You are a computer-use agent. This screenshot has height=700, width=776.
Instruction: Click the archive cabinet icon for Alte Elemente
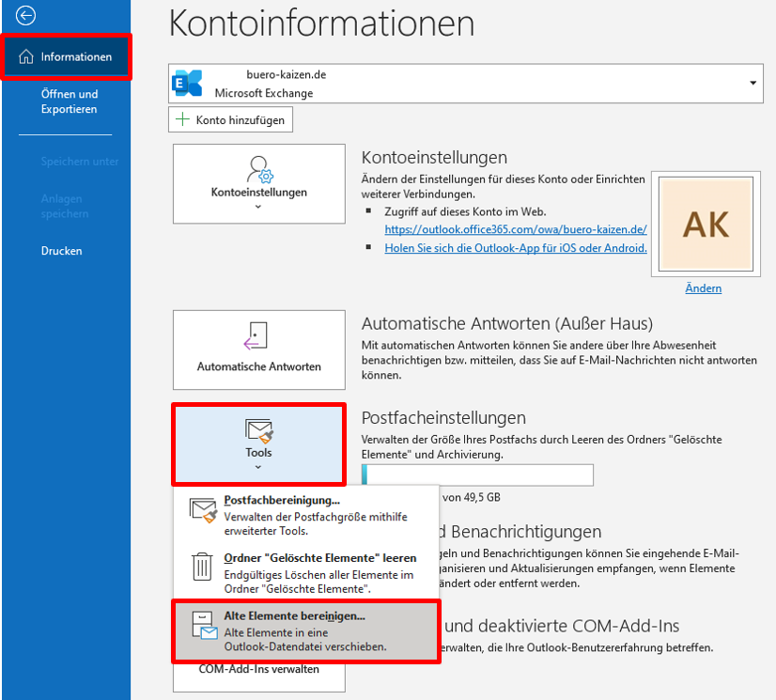[x=205, y=625]
